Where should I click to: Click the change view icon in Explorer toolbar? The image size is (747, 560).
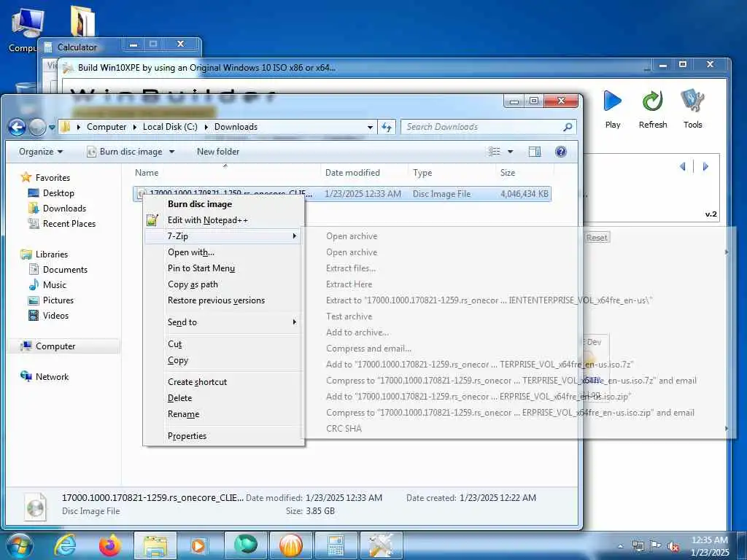coord(495,152)
